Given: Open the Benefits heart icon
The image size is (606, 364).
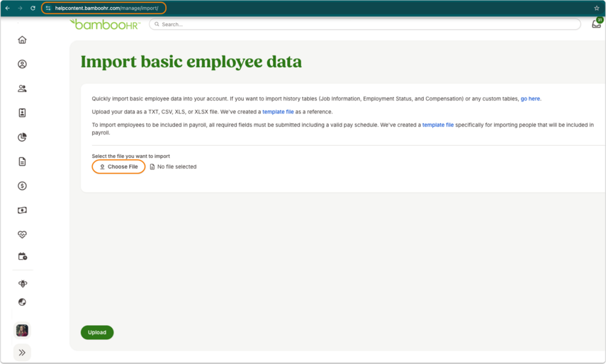Looking at the screenshot, I should click(x=22, y=234).
